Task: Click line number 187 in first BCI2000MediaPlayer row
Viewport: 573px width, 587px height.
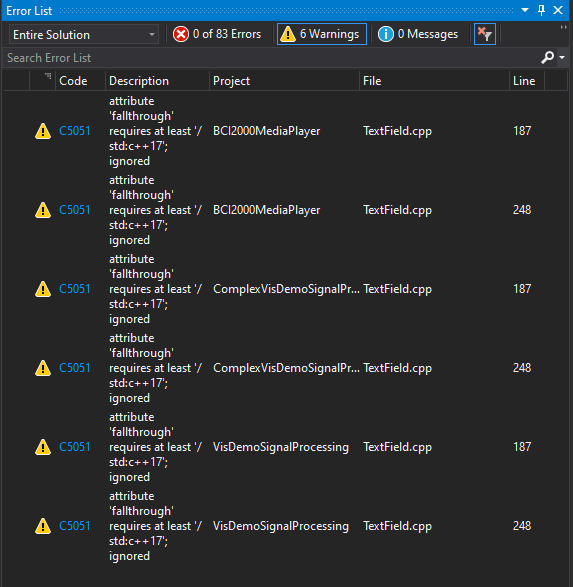Action: click(522, 131)
